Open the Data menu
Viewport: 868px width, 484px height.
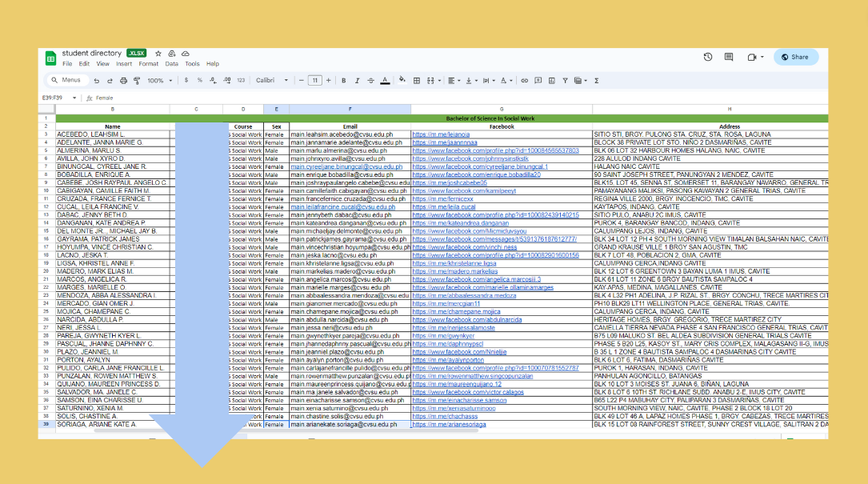(x=171, y=64)
